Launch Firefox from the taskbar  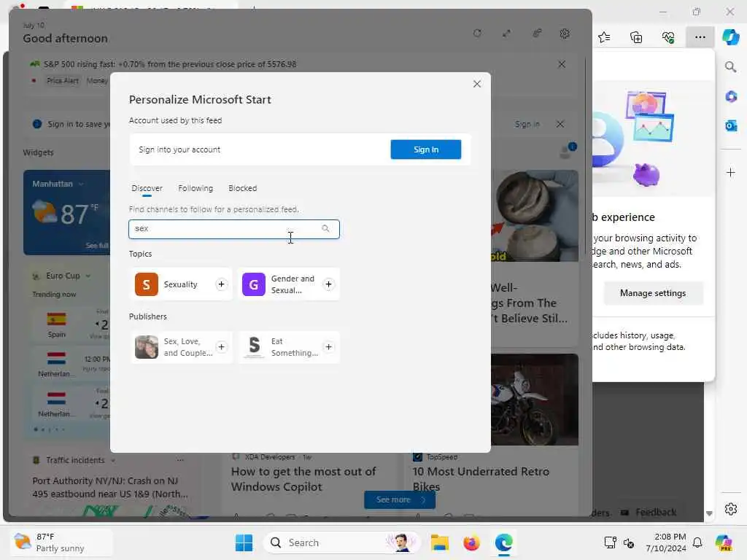(x=471, y=542)
